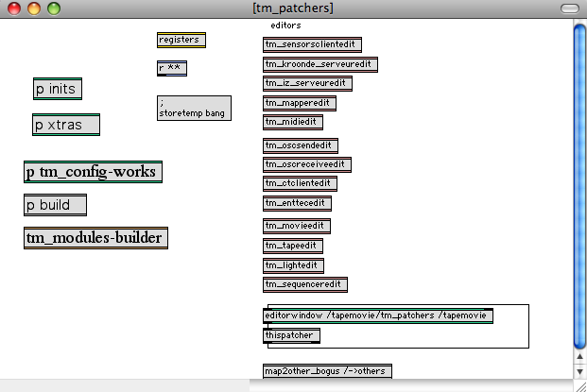The width and height of the screenshot is (587, 392).
Task: Select the 'p xtras' subpatcher box
Action: tap(65, 125)
